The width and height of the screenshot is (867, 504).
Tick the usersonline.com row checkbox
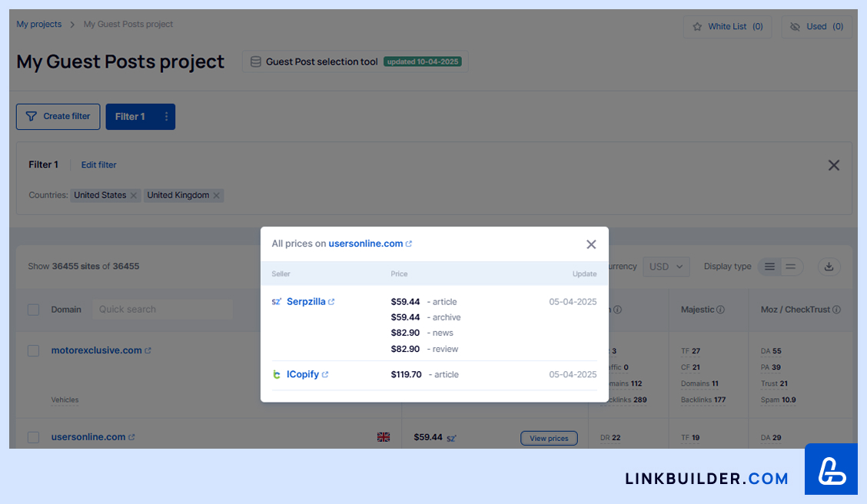click(x=34, y=438)
